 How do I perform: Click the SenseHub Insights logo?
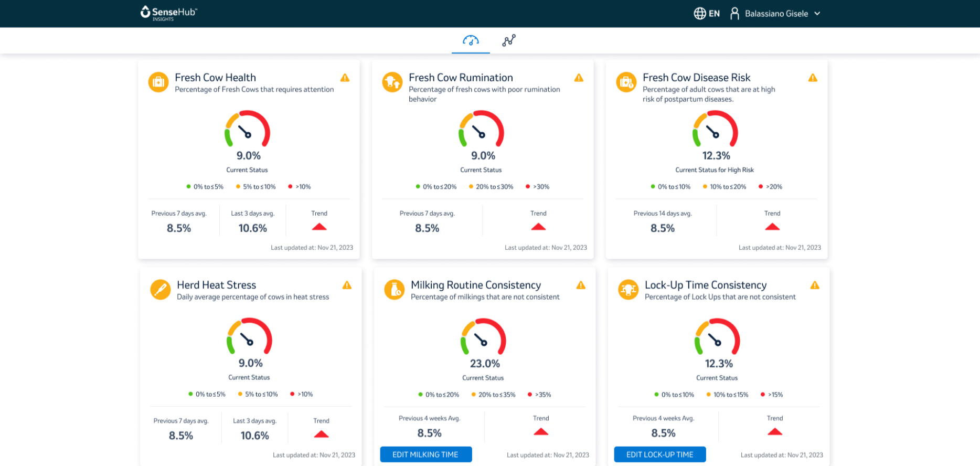[168, 13]
